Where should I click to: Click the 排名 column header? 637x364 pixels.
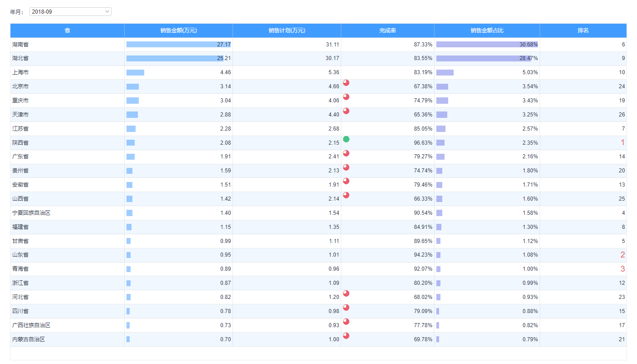583,30
